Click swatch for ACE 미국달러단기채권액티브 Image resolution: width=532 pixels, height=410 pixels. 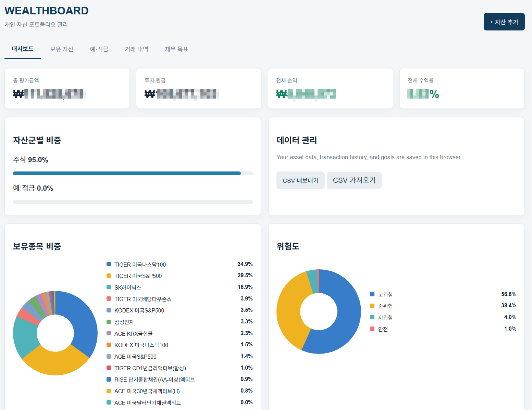click(109, 402)
